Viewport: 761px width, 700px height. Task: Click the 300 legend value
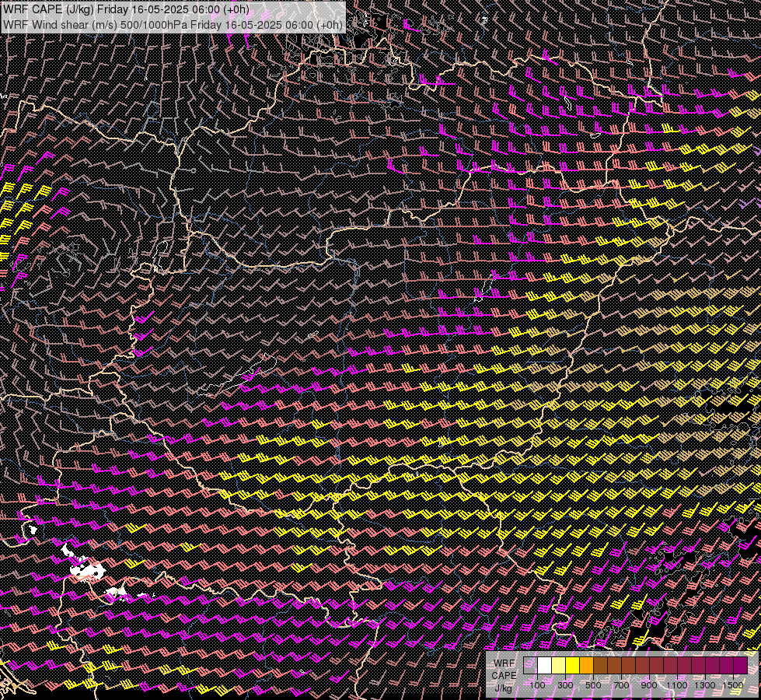565,685
